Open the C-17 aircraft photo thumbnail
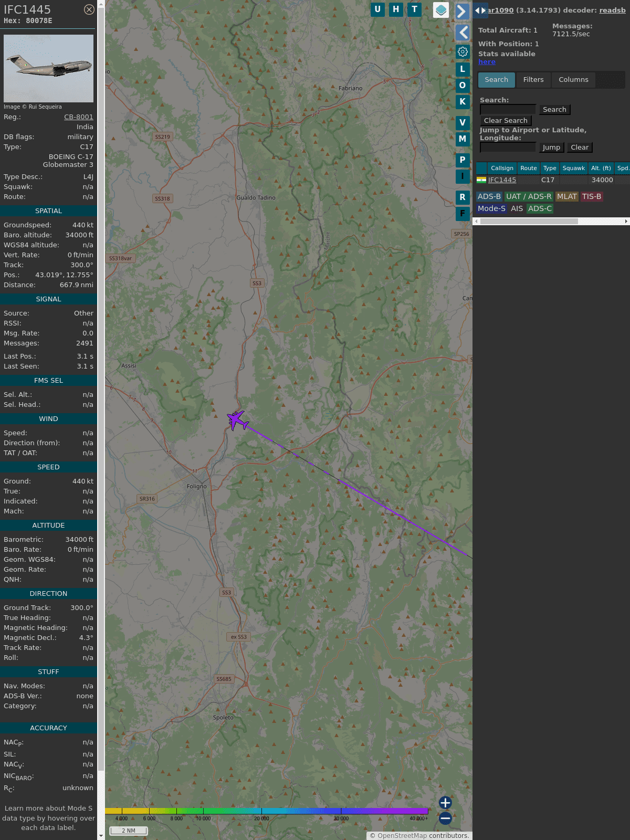 [x=48, y=68]
